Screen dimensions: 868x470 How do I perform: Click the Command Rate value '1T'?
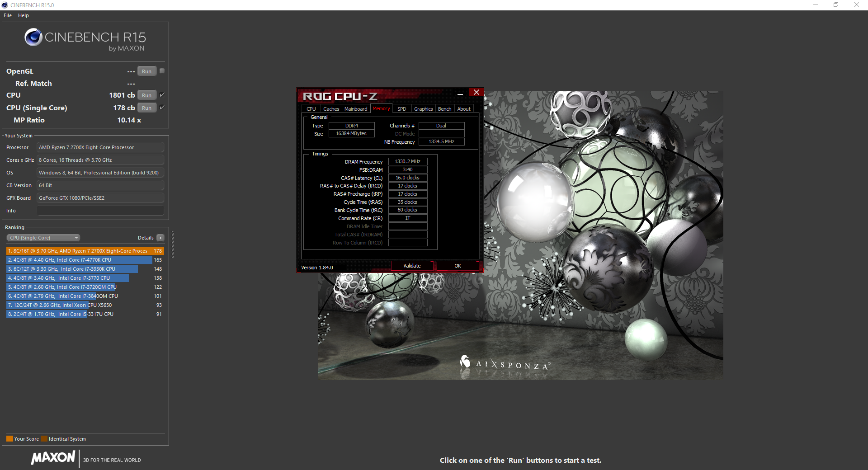point(408,218)
